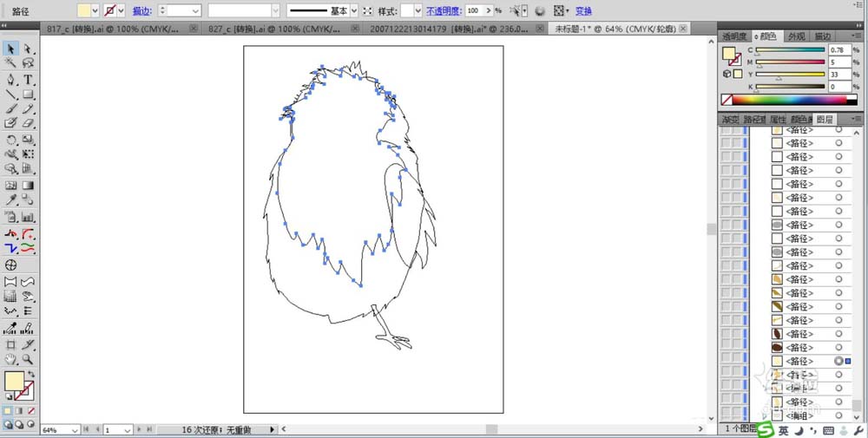Select the Pen tool

pos(10,80)
